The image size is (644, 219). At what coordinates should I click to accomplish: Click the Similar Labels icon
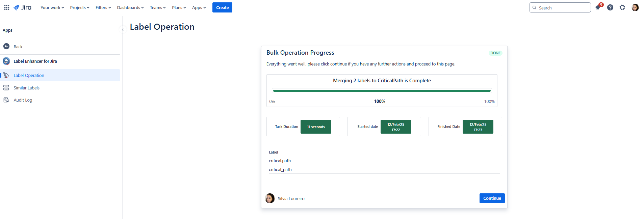(6, 88)
